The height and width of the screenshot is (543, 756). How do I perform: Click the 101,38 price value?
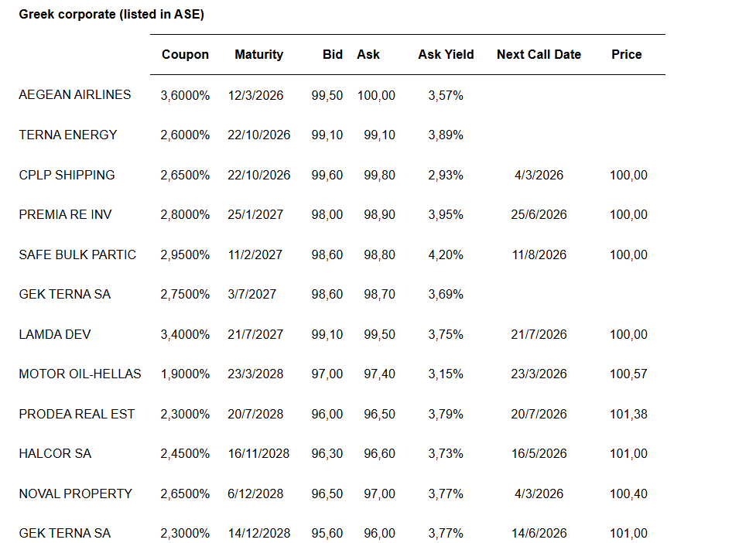(x=628, y=415)
